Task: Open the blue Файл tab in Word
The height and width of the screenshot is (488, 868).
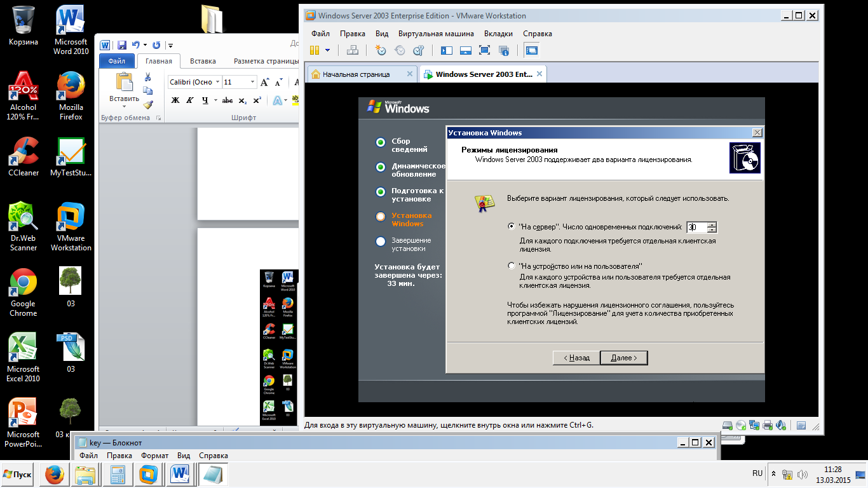Action: [117, 61]
